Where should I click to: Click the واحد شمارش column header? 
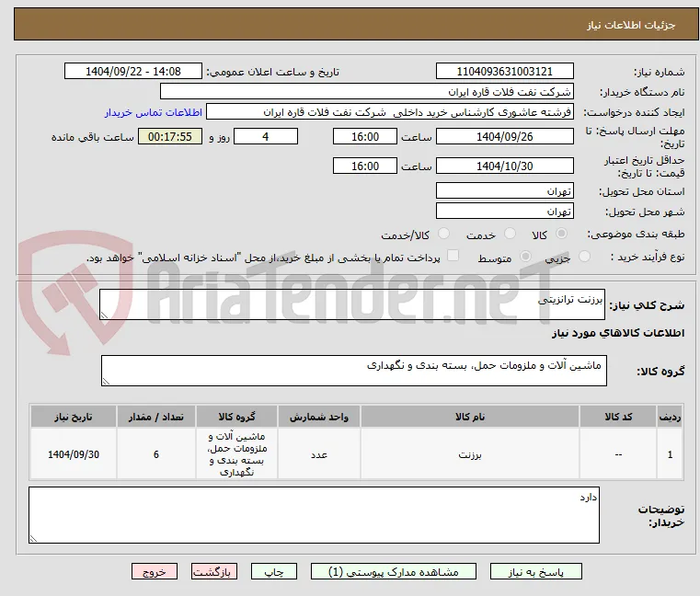319,417
